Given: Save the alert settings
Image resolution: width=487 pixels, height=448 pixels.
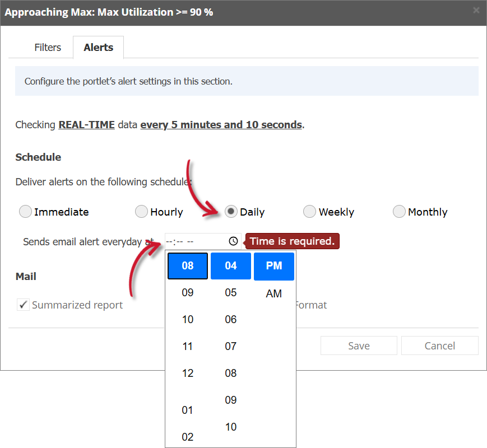Looking at the screenshot, I should [x=359, y=346].
